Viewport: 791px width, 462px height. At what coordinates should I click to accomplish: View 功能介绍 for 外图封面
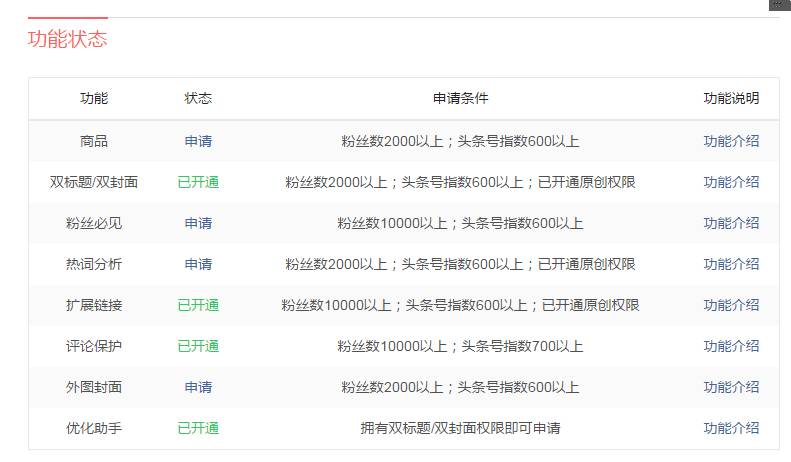[730, 387]
